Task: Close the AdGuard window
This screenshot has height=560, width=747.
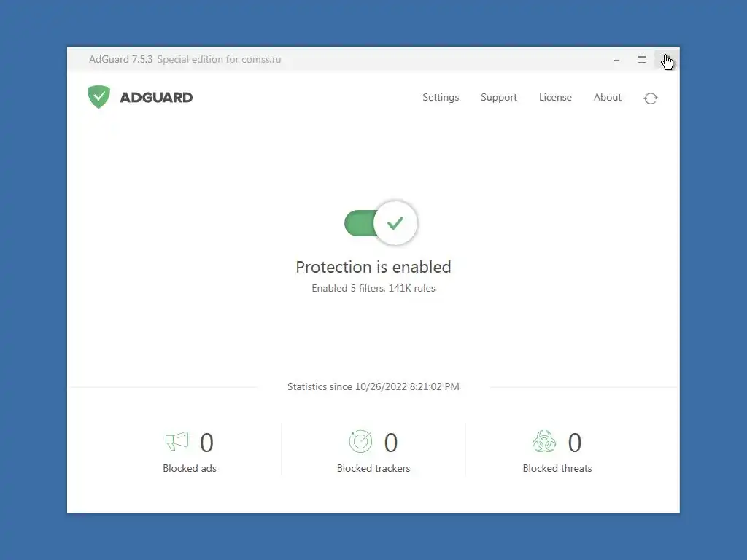Action: pyautogui.click(x=667, y=60)
